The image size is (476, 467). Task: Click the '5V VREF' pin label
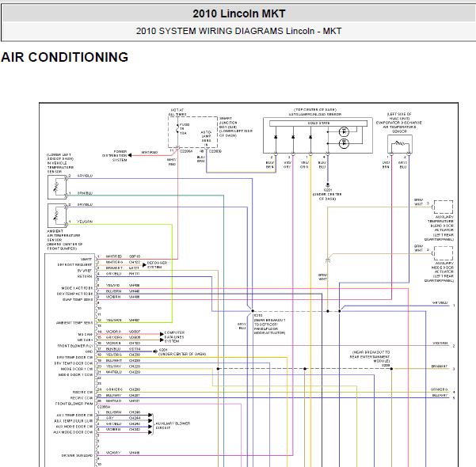coord(85,271)
